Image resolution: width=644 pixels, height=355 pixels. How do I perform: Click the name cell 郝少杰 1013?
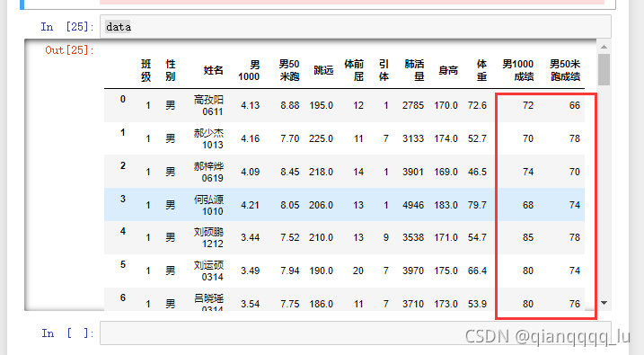click(208, 139)
